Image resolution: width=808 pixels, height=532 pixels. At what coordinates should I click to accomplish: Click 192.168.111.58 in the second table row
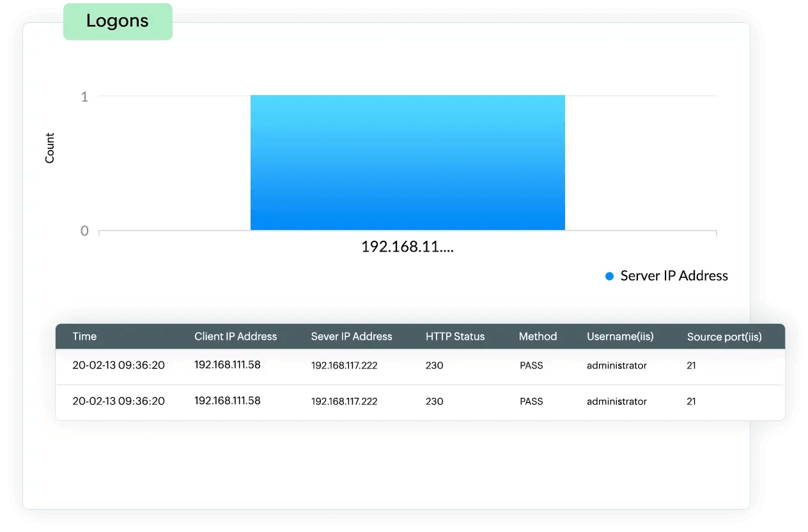pos(228,400)
